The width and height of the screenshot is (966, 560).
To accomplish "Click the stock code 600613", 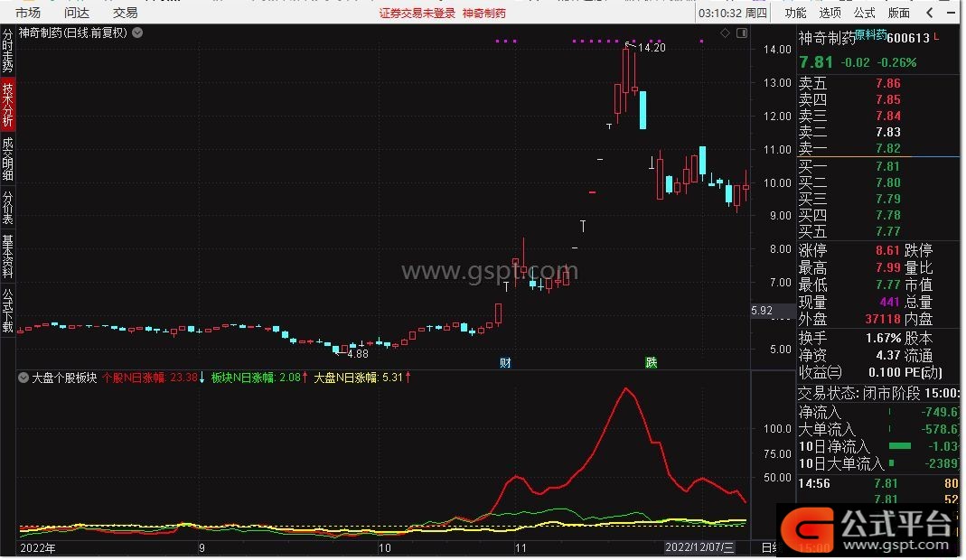I will click(908, 38).
